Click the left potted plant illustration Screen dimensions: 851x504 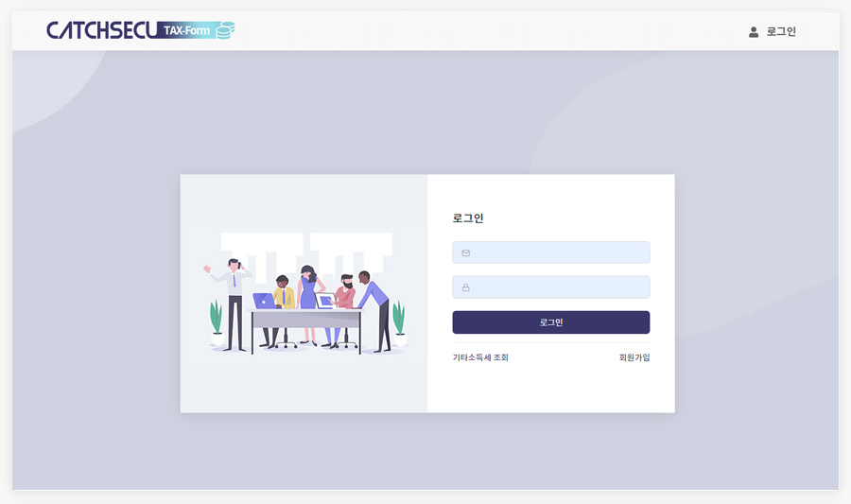click(217, 322)
